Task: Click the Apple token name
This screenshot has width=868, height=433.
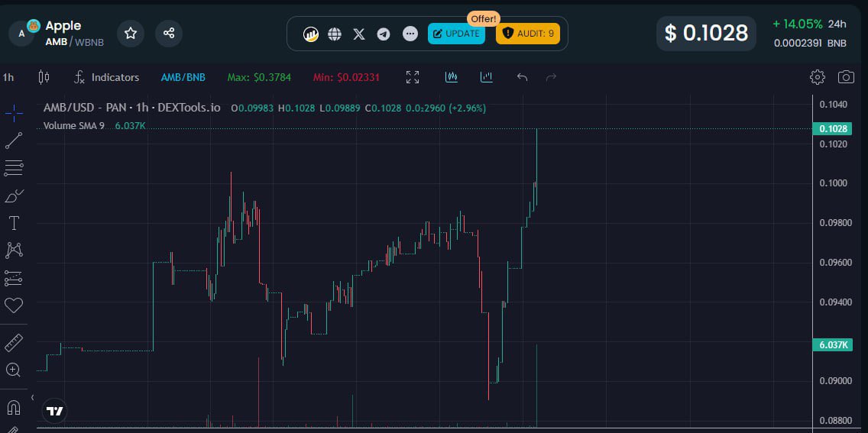Action: point(63,25)
